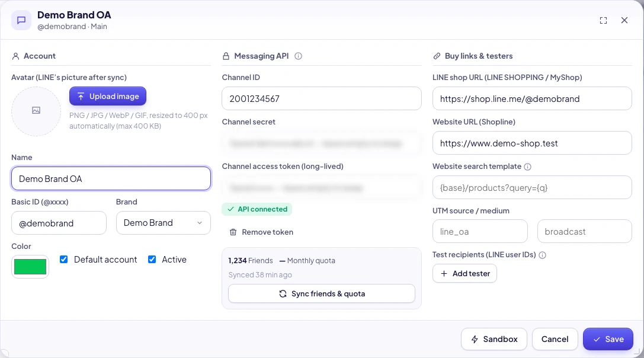Click the blurred Channel secret field
Viewport: 644px width, 358px height.
point(322,143)
